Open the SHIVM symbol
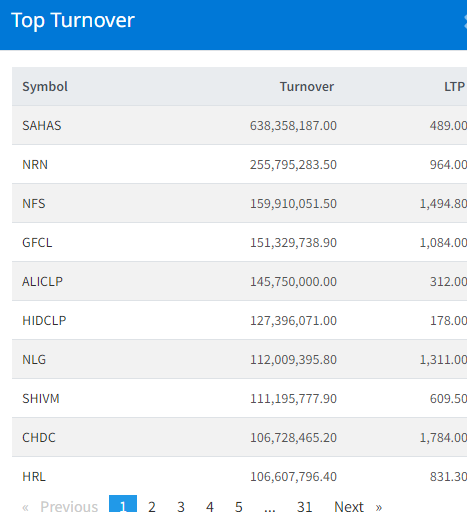467x512 pixels. click(41, 399)
